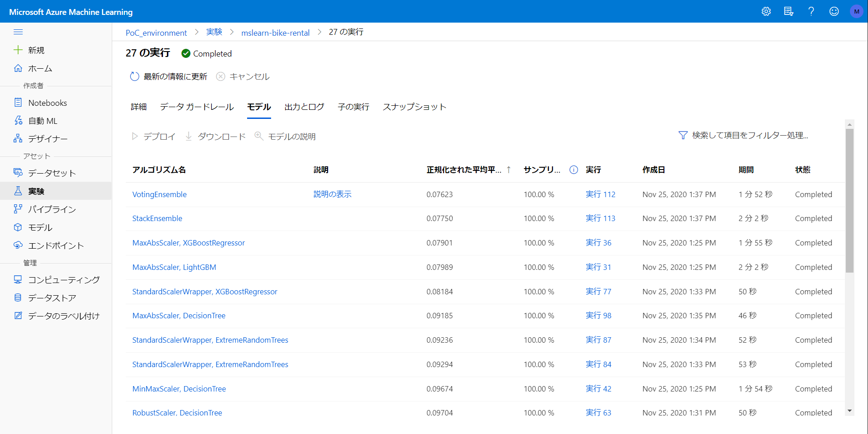Click the 自動 ML lightning icon
This screenshot has height=434, width=868.
click(x=18, y=121)
